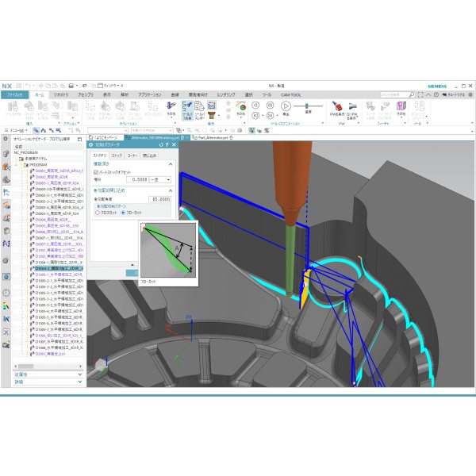Screen dimensions: 476x476
Task: Step backward in toolpath animation
Action: pyautogui.click(x=255, y=106)
